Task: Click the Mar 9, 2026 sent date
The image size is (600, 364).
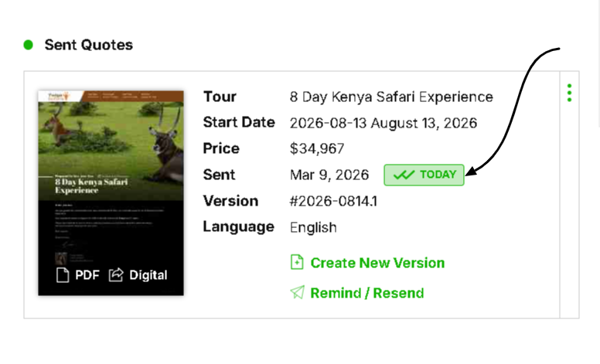Action: [330, 175]
